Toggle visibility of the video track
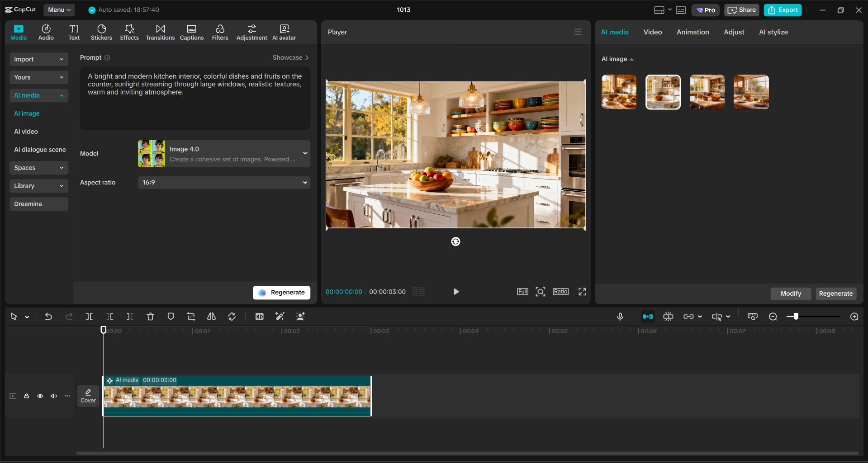The image size is (868, 463). coord(40,396)
